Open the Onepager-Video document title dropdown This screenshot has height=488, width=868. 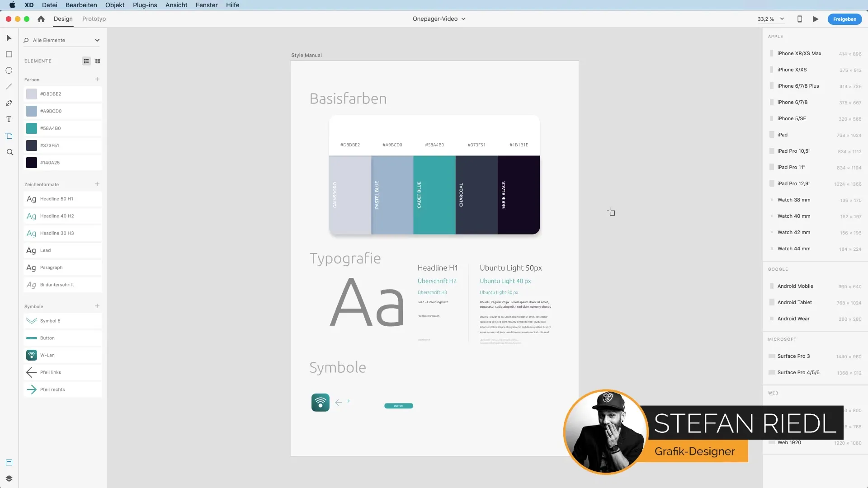pyautogui.click(x=439, y=19)
